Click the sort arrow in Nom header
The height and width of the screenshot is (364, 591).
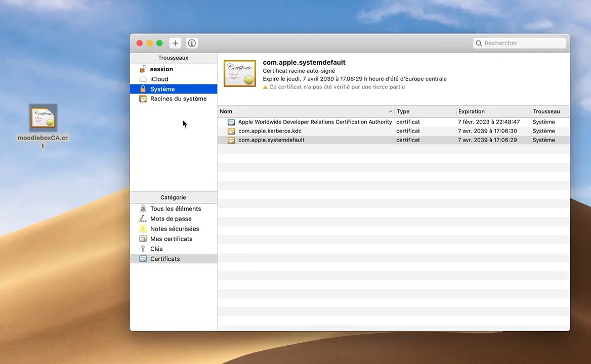[390, 111]
